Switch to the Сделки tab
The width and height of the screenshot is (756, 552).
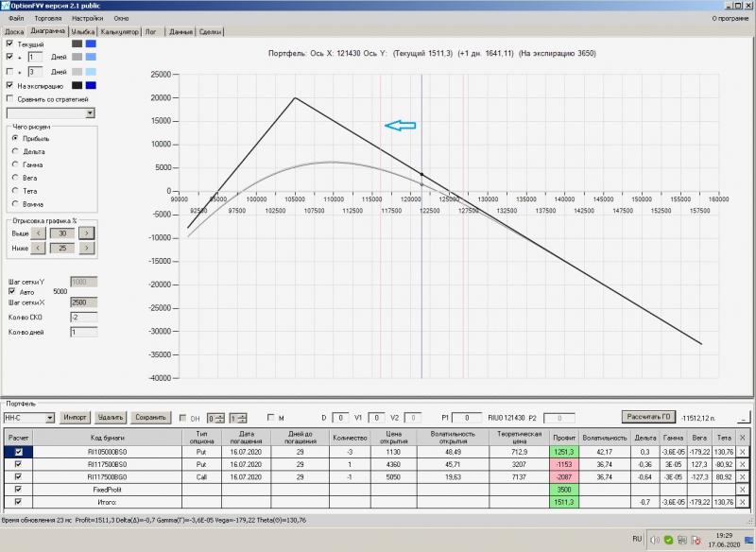click(x=210, y=32)
